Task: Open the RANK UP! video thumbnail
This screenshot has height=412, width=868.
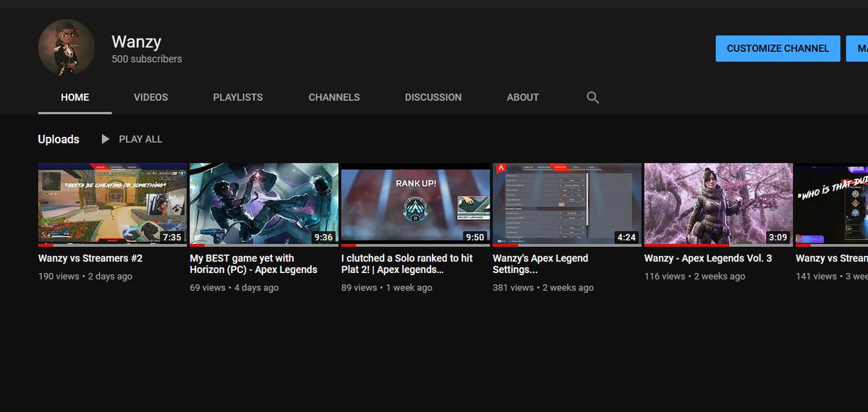Action: [415, 205]
